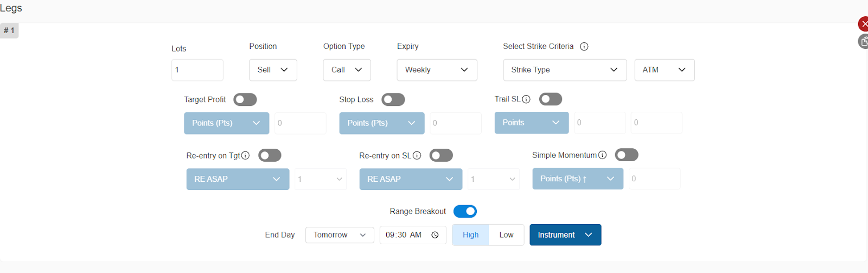868x273 pixels.
Task: Duplicate the leg using copy icon
Action: coord(863,41)
